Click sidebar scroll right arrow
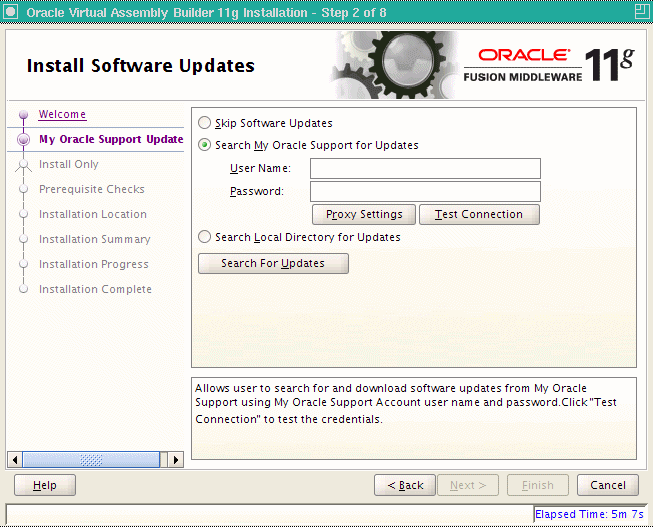 click(176, 460)
